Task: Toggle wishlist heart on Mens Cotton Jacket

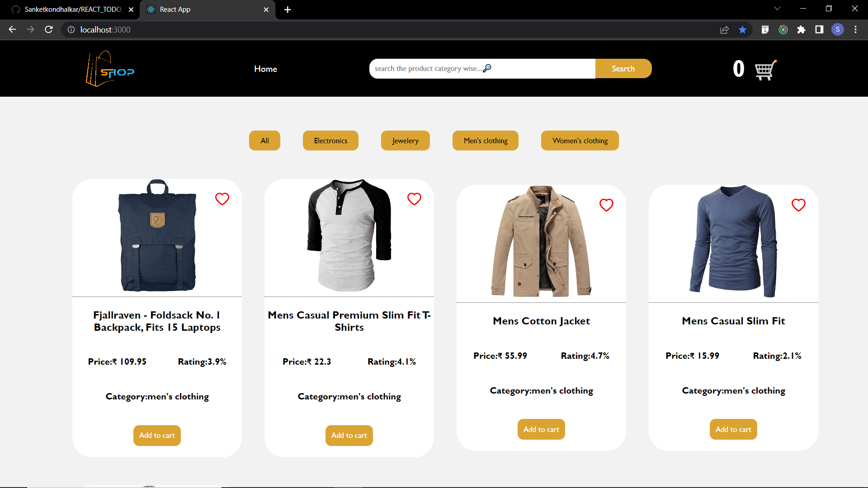Action: (x=606, y=205)
